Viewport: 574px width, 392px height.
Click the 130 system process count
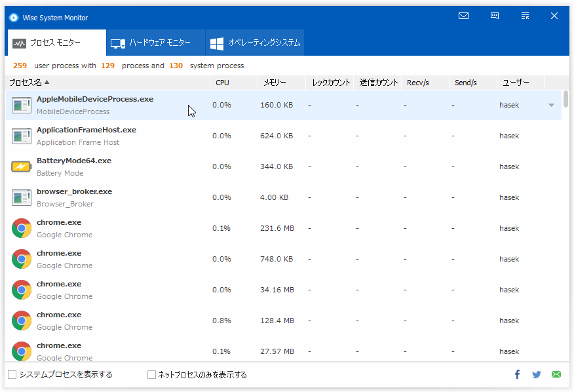coord(176,66)
